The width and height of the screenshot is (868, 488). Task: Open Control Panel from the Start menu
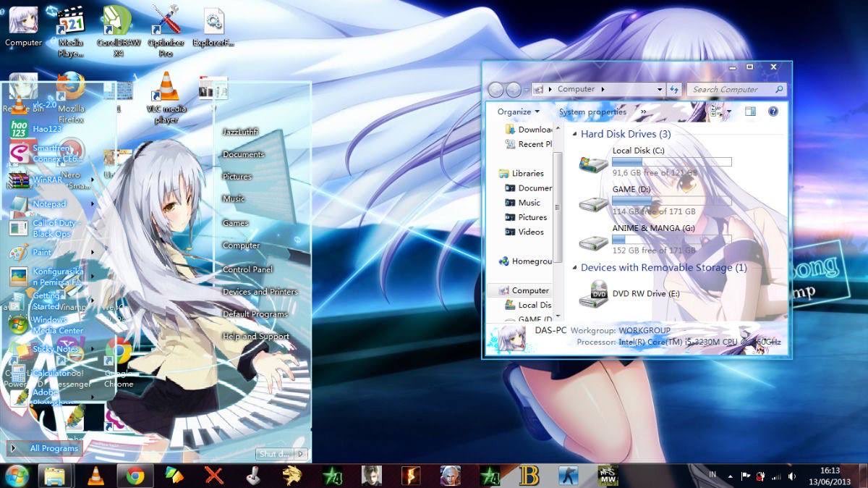click(x=247, y=269)
